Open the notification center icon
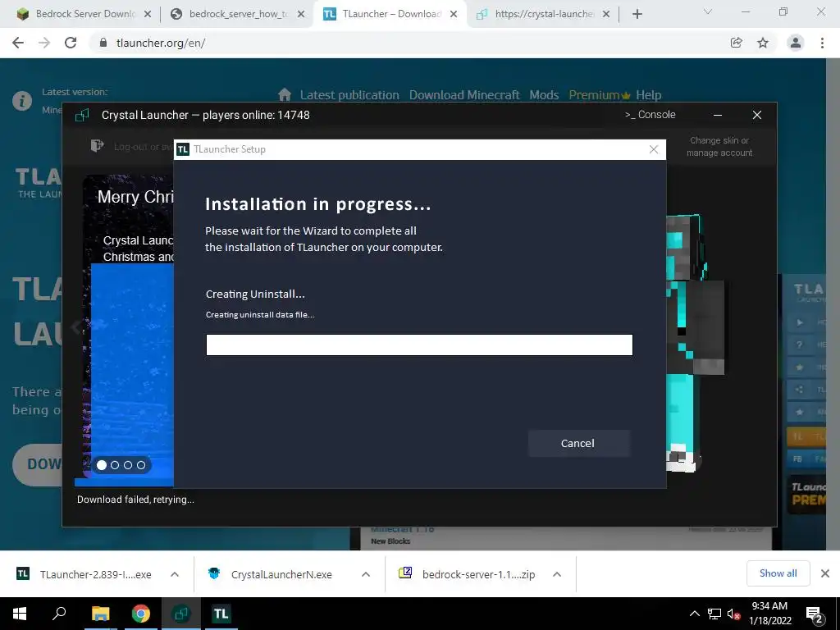Screen dimensions: 840x630 (x=815, y=615)
